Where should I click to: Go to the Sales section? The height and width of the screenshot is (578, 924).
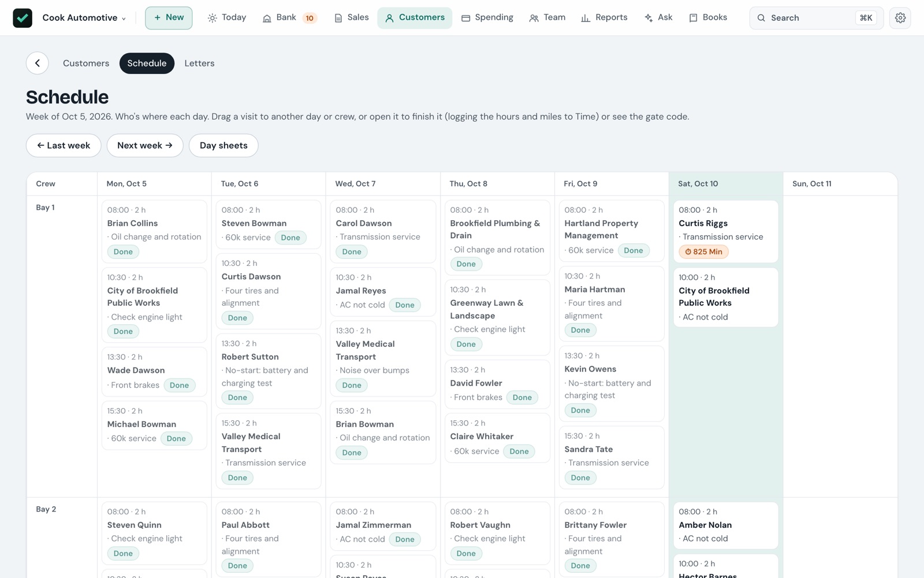[x=351, y=18]
